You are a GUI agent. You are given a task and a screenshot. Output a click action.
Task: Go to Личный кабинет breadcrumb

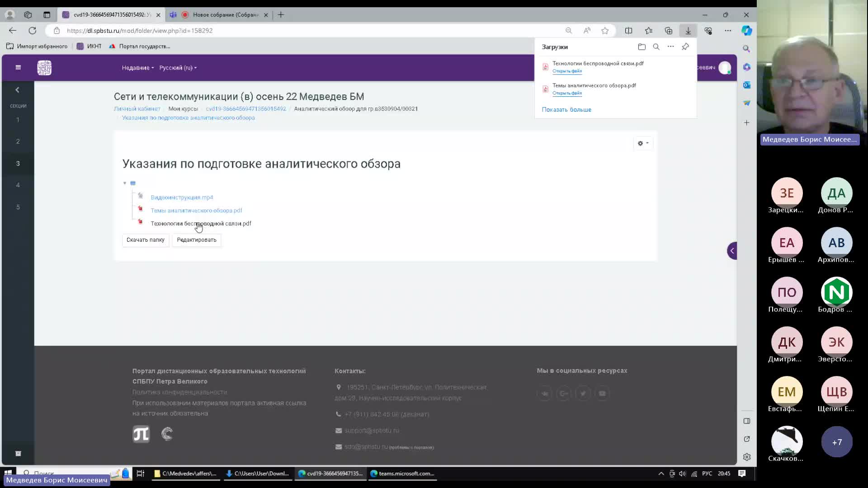tap(137, 109)
